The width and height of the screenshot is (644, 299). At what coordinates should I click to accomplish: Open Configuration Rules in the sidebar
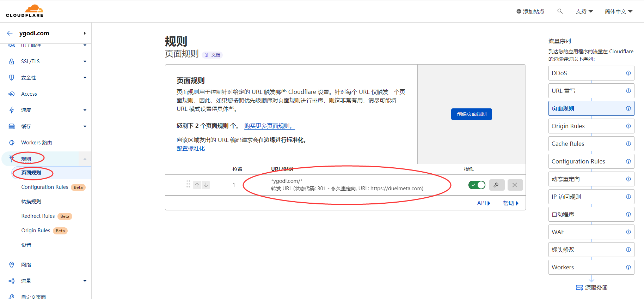45,187
